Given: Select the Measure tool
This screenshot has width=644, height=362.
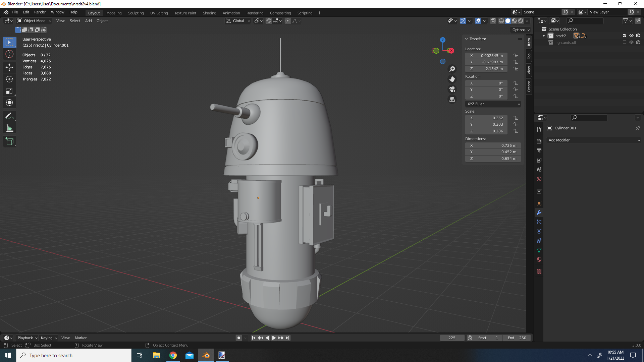Looking at the screenshot, I should coord(9,128).
